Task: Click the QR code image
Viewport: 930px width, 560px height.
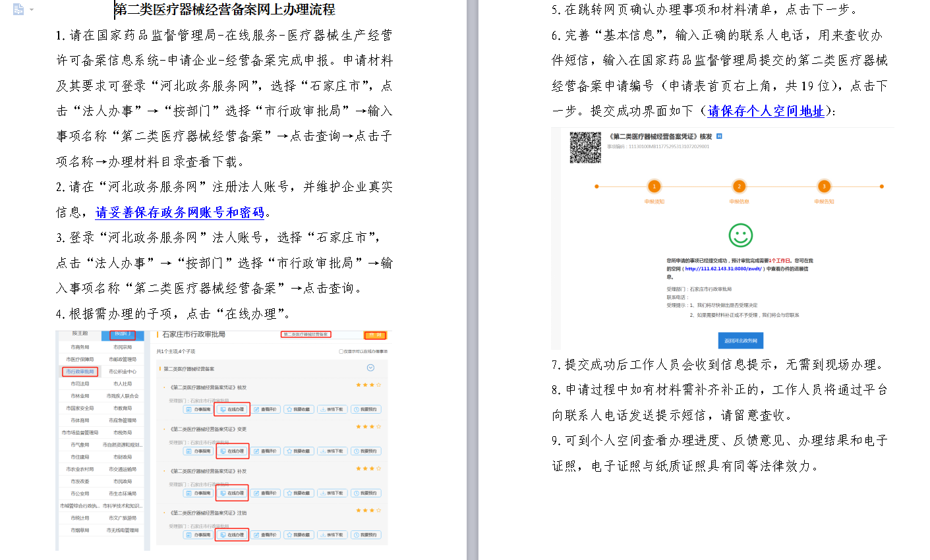Action: 585,148
